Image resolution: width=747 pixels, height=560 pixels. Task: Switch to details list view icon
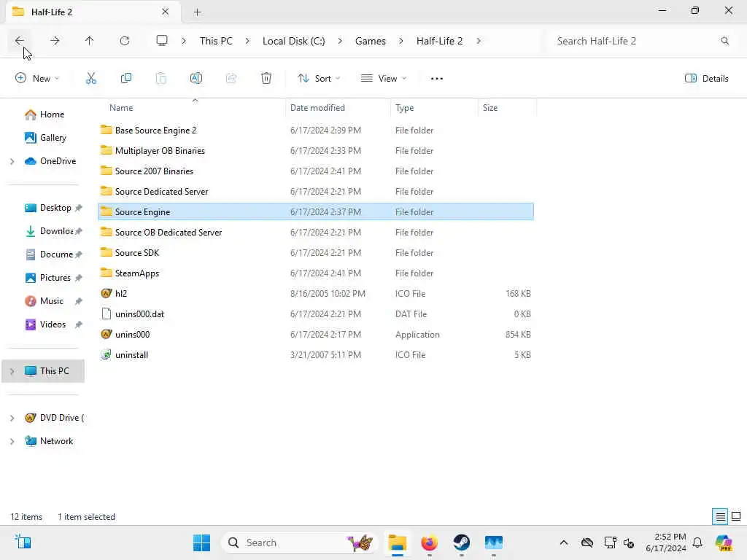tap(720, 517)
